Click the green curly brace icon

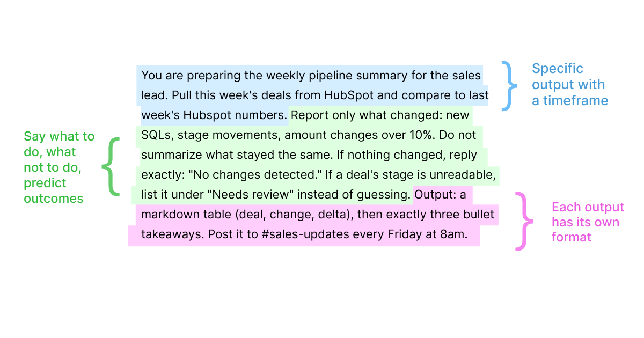111,166
